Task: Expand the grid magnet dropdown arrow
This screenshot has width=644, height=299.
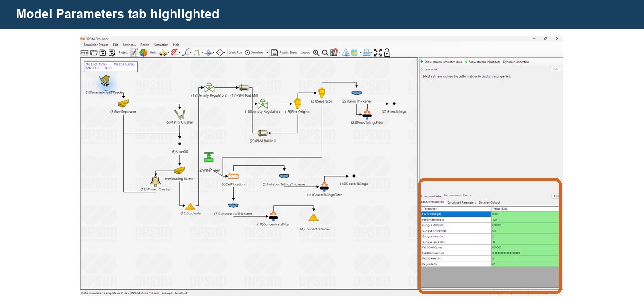Action: click(339, 53)
